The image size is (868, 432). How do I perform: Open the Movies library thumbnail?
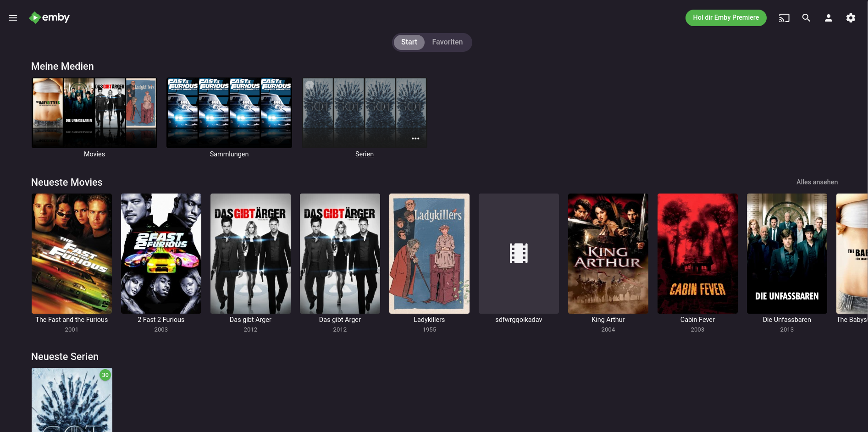pos(94,113)
